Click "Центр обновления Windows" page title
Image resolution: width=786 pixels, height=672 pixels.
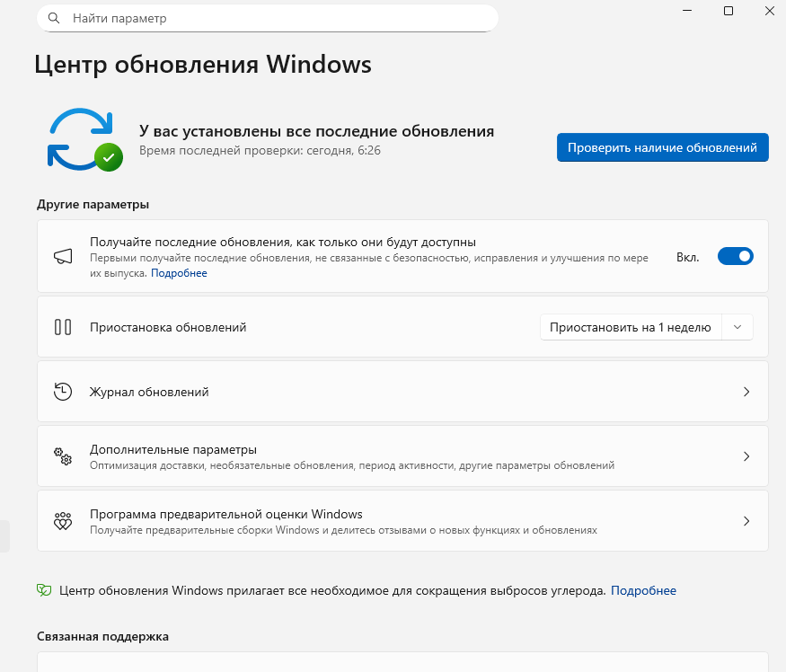pyautogui.click(x=203, y=65)
